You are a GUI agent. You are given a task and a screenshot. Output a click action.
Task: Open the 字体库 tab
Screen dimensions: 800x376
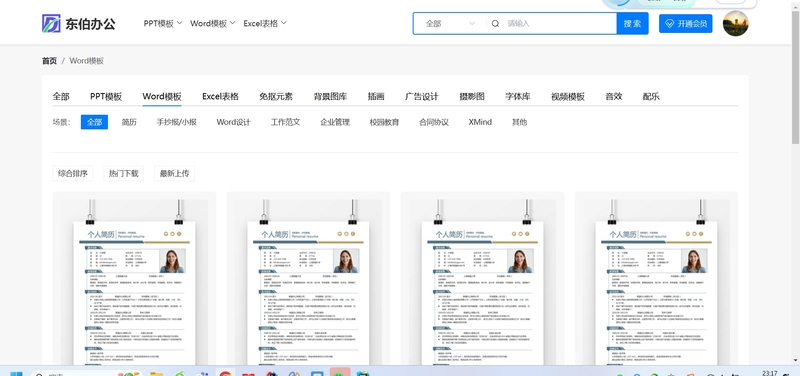[x=518, y=96]
